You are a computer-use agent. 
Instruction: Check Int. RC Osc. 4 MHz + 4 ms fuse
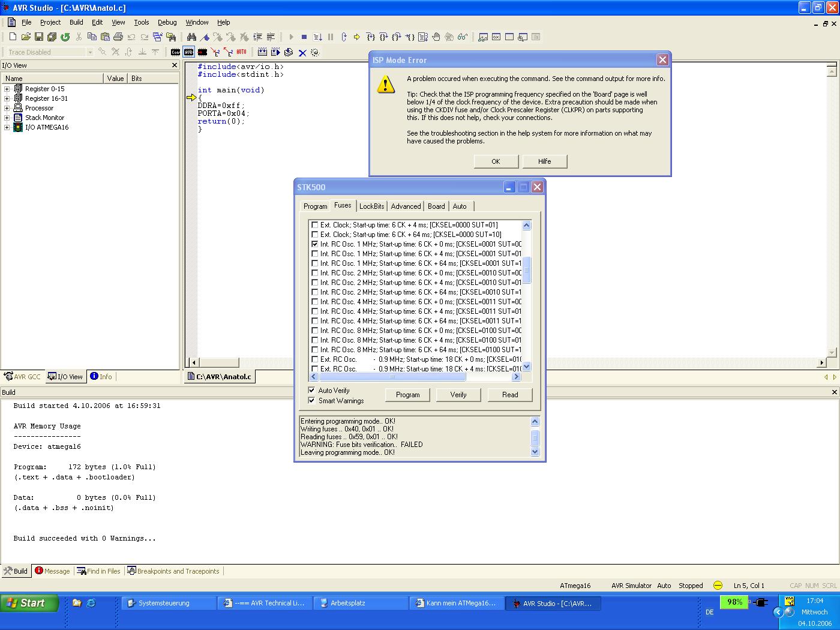click(x=314, y=311)
